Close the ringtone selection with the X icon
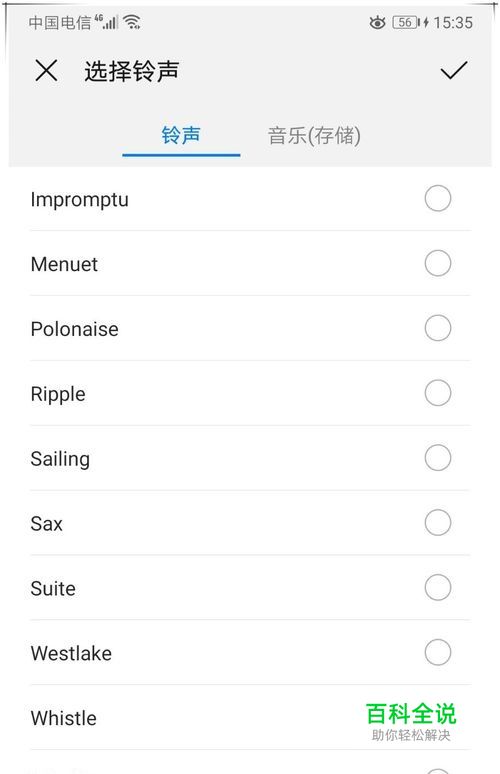500x774 pixels. (x=46, y=70)
